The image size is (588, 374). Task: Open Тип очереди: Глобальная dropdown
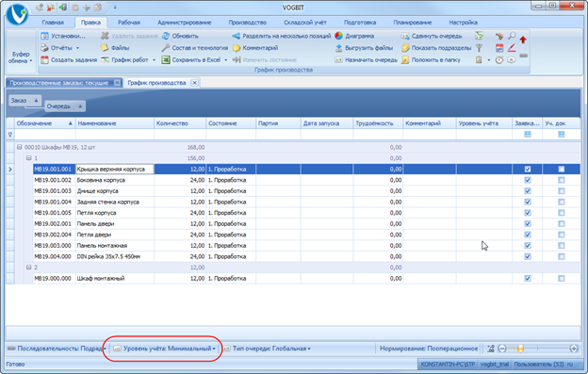(x=267, y=349)
